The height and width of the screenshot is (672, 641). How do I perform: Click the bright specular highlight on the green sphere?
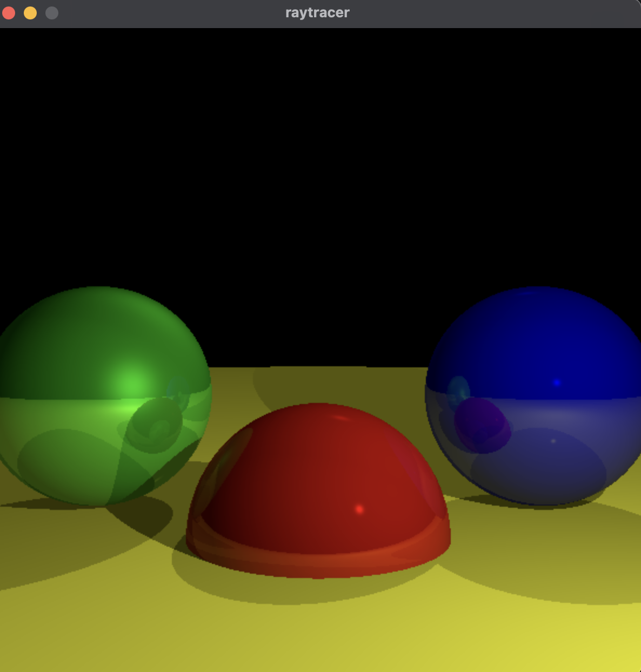tap(133, 385)
